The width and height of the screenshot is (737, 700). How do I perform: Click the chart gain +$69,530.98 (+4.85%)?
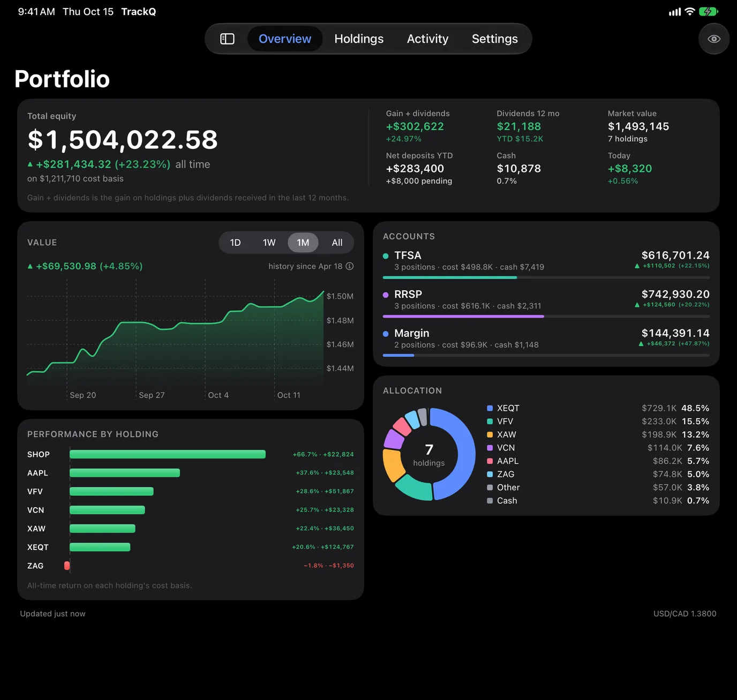[85, 266]
